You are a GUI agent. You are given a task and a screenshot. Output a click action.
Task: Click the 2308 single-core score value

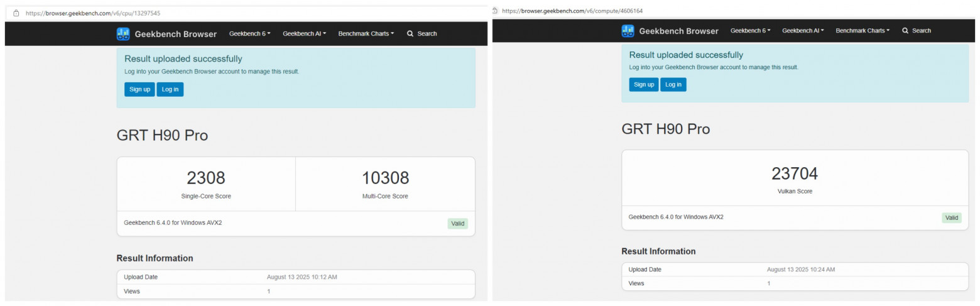206,178
